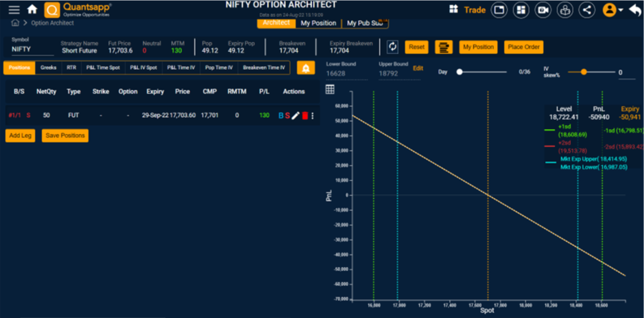Set an alert using the bell icon
This screenshot has height=318, width=644.
tap(306, 67)
